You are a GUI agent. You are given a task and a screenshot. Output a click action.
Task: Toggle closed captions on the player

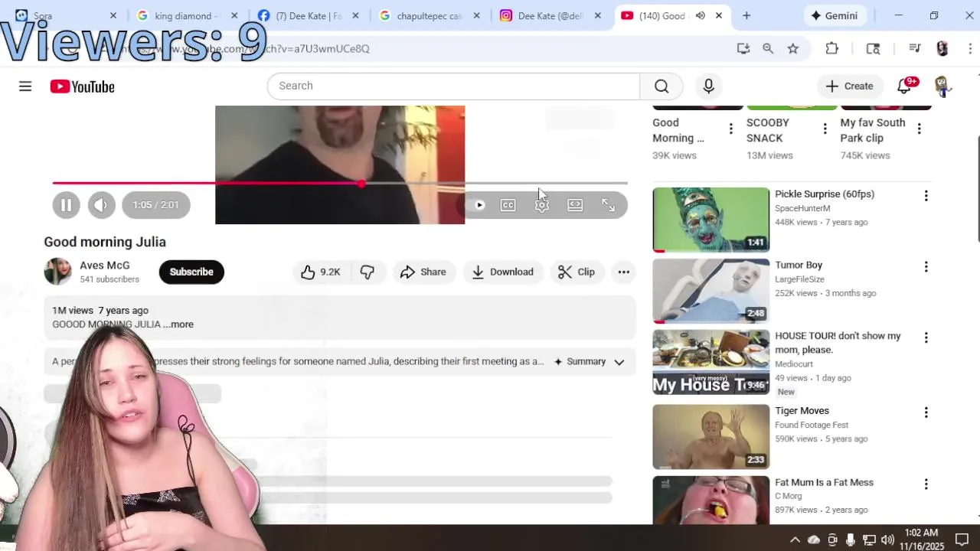[x=508, y=205]
